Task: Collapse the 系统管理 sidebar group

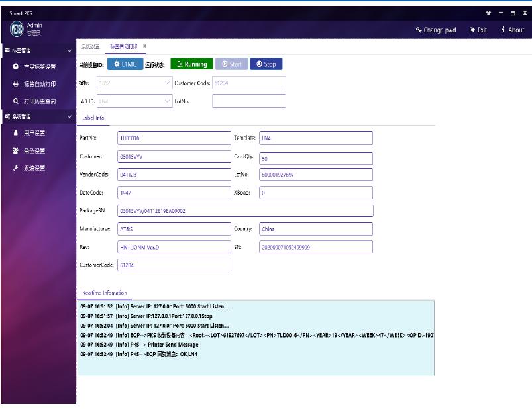Action: pyautogui.click(x=70, y=116)
